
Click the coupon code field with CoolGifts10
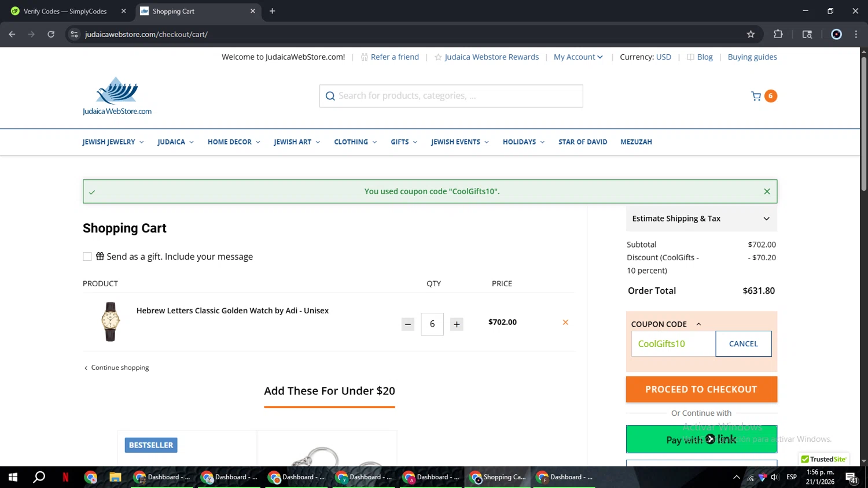[x=674, y=344]
